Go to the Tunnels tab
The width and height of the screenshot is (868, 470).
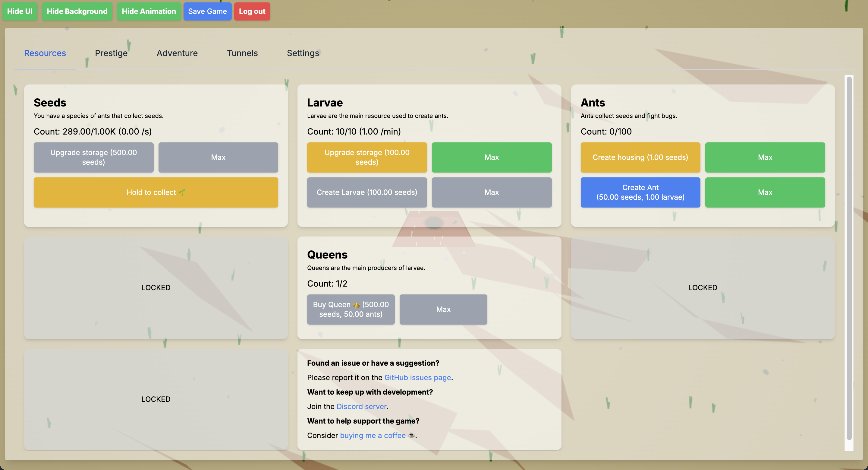tap(242, 53)
